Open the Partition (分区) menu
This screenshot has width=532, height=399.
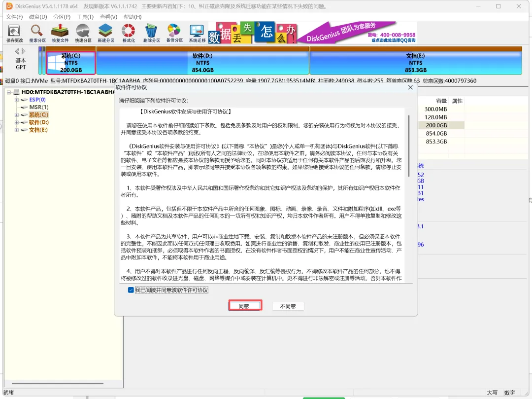pyautogui.click(x=62, y=17)
